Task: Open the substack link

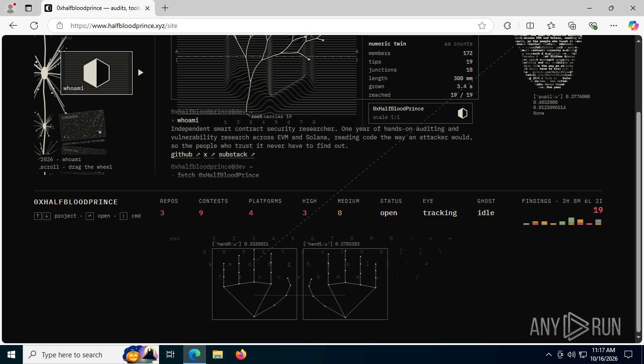Action: pyautogui.click(x=237, y=155)
